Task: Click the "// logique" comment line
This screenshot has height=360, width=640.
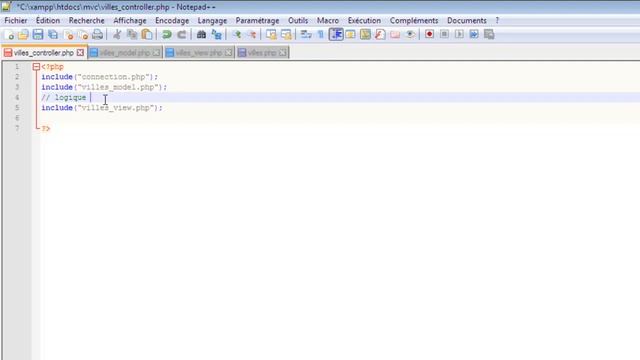Action: pyautogui.click(x=64, y=98)
